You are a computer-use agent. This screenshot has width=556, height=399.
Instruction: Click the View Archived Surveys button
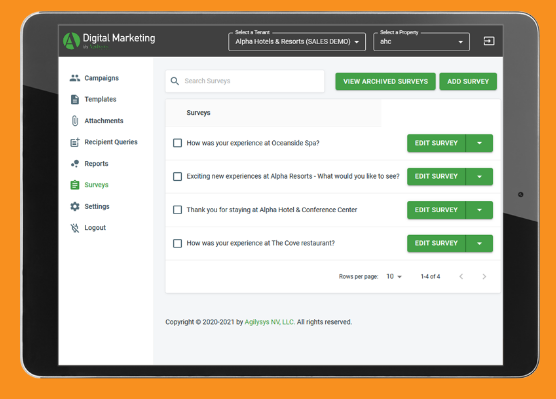[385, 82]
